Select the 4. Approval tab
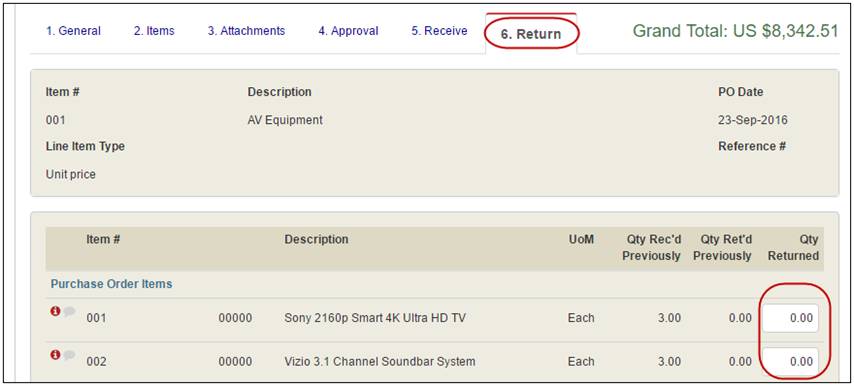 348,31
